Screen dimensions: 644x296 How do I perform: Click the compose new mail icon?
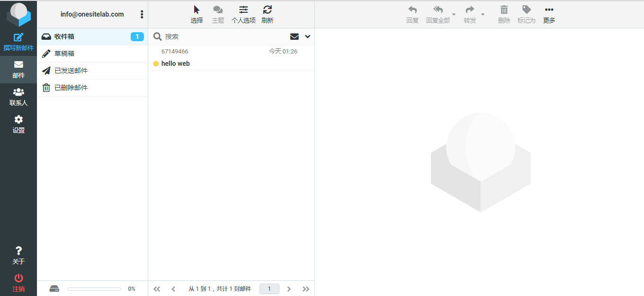click(18, 37)
